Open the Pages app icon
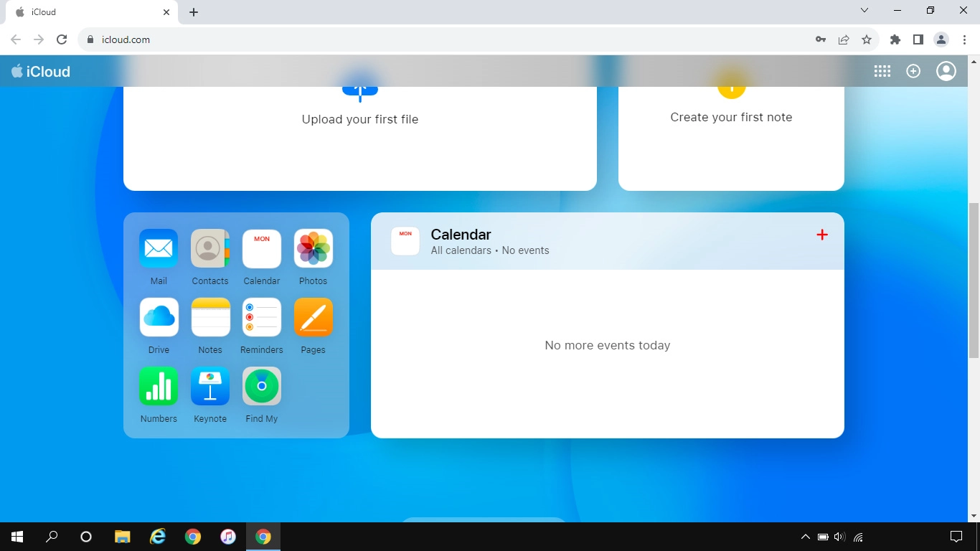This screenshot has width=980, height=551. [x=314, y=317]
